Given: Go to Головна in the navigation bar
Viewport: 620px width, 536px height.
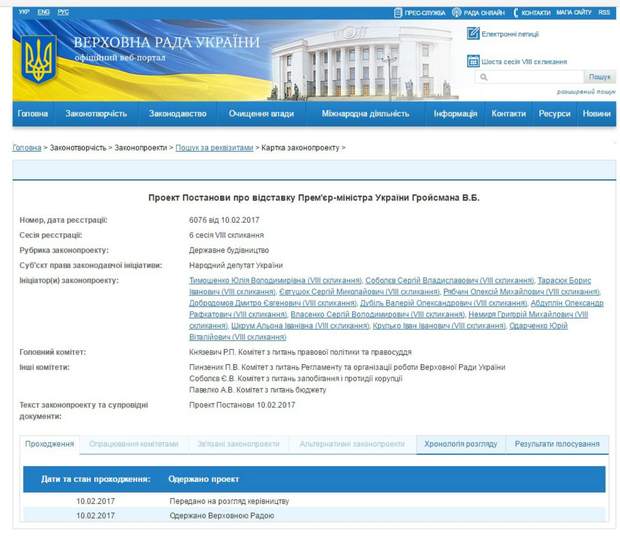Looking at the screenshot, I should [x=33, y=114].
